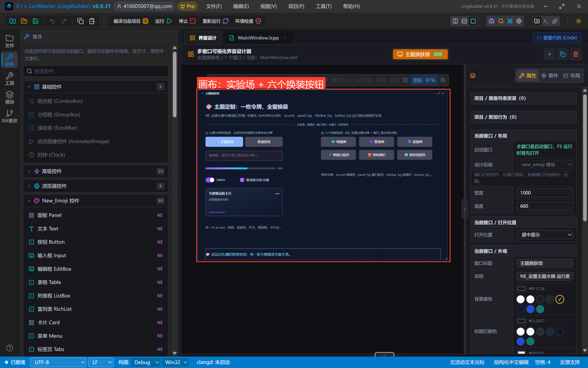Open the debug bug icon
Viewport: 588px width, 368px height.
491,21
